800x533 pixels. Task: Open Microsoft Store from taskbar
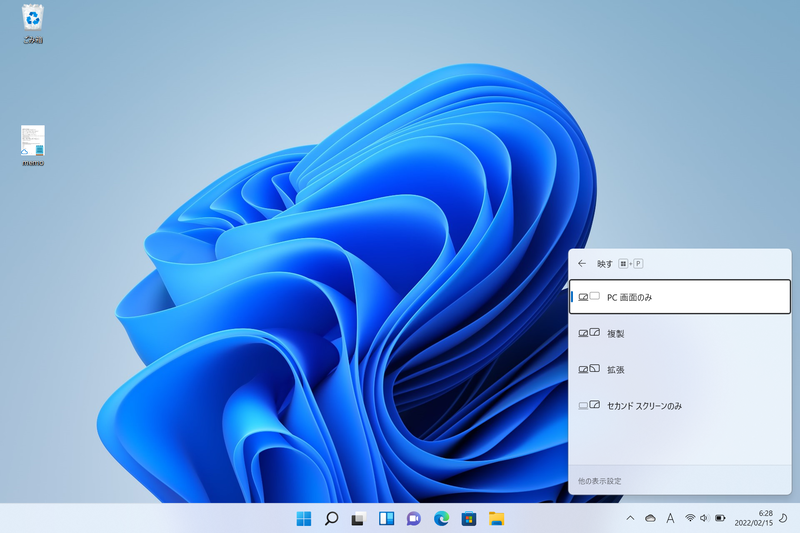coord(469,519)
